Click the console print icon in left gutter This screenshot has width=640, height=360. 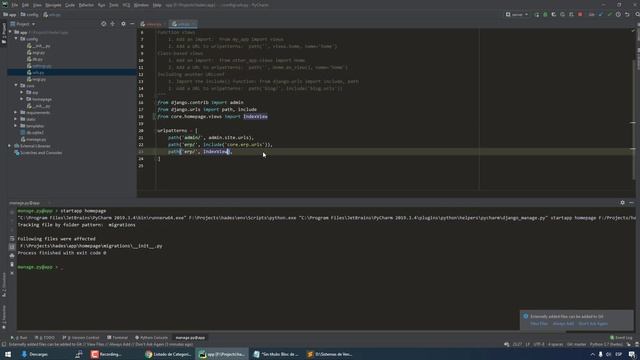pyautogui.click(x=12, y=256)
